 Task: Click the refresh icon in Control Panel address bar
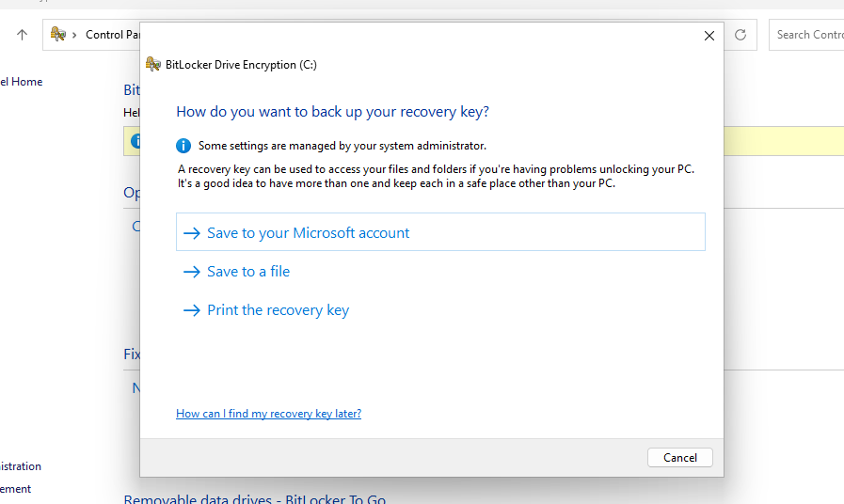tap(740, 35)
